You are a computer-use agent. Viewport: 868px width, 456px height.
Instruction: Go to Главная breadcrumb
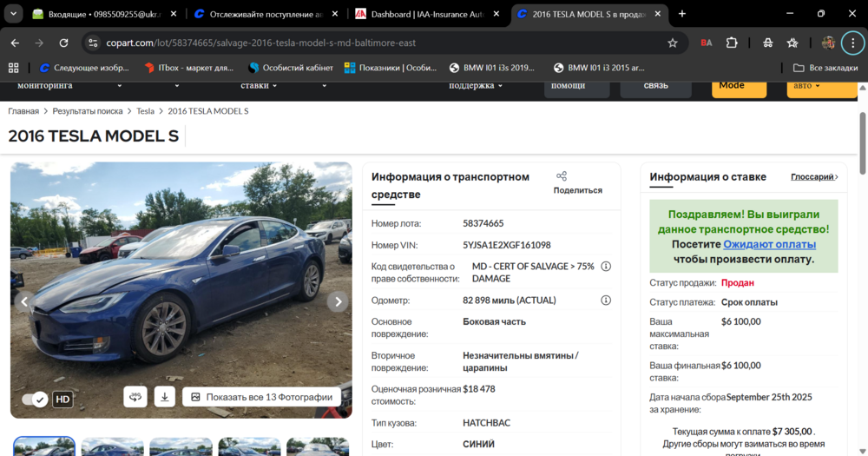(23, 111)
